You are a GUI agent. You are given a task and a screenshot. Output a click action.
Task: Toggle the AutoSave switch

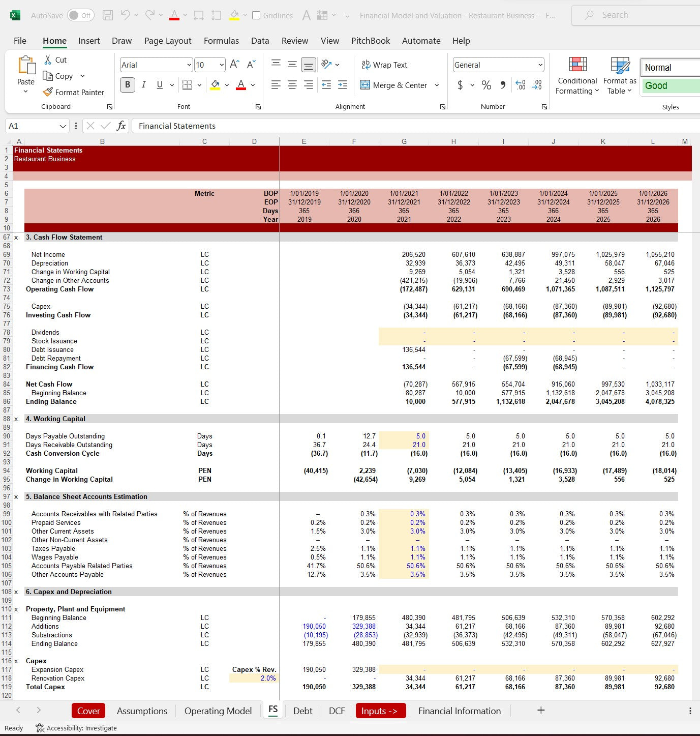point(80,15)
